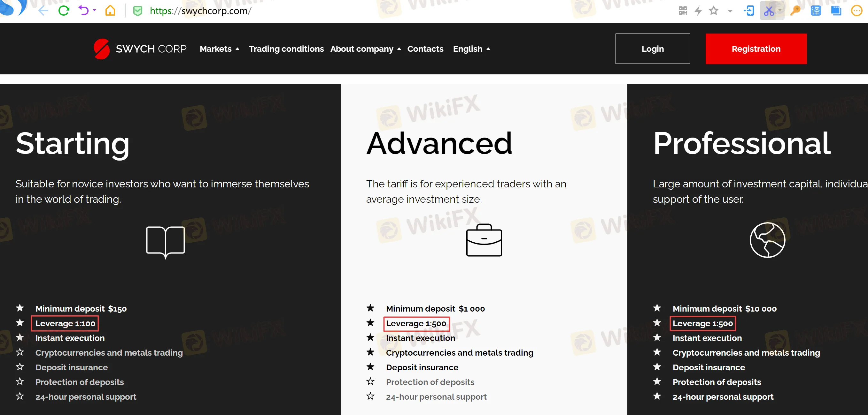Open the orange more options circle icon

[856, 11]
